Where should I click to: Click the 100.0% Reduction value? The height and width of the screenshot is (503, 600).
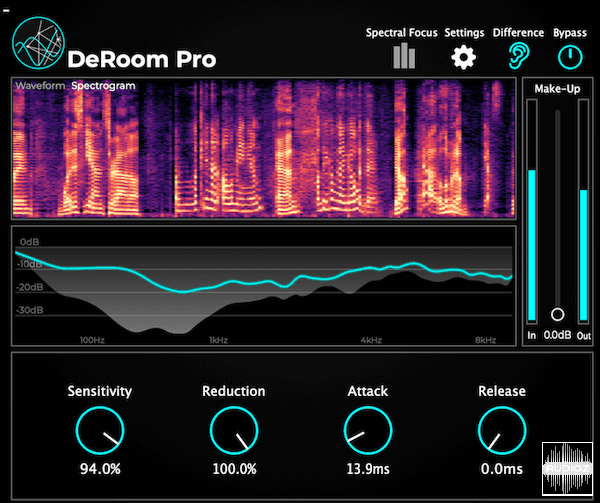pos(234,469)
